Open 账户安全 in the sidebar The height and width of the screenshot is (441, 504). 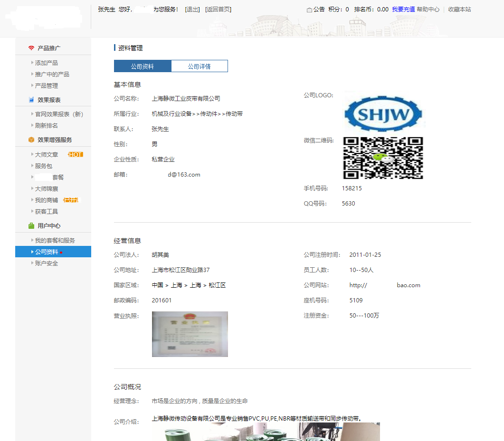tap(46, 263)
